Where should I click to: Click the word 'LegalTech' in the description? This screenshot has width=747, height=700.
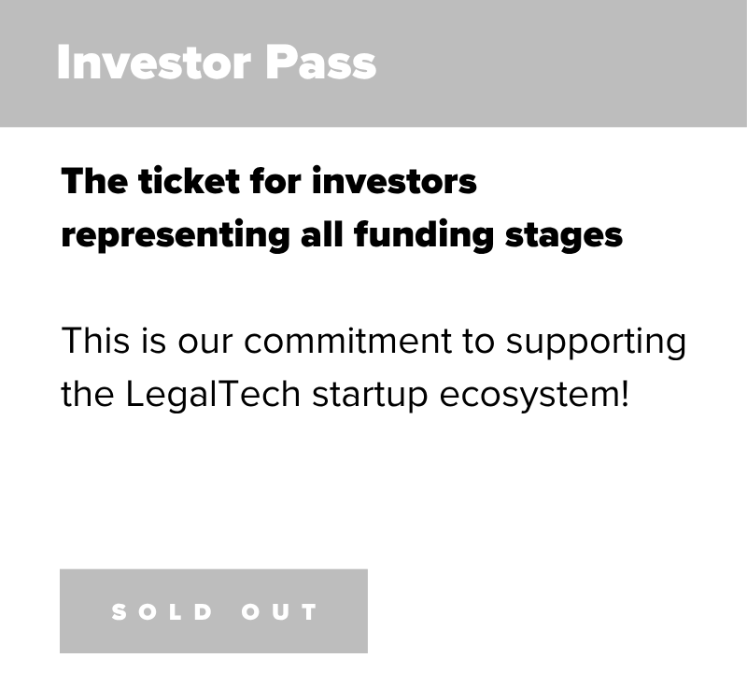213,395
